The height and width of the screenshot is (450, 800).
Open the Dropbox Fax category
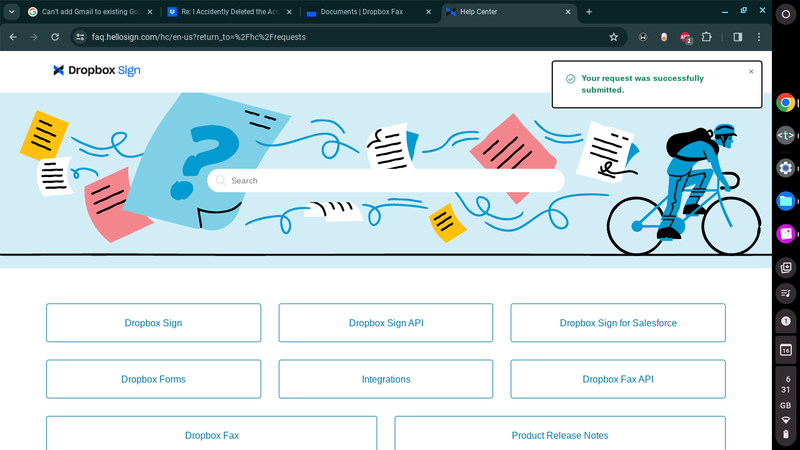pos(212,434)
